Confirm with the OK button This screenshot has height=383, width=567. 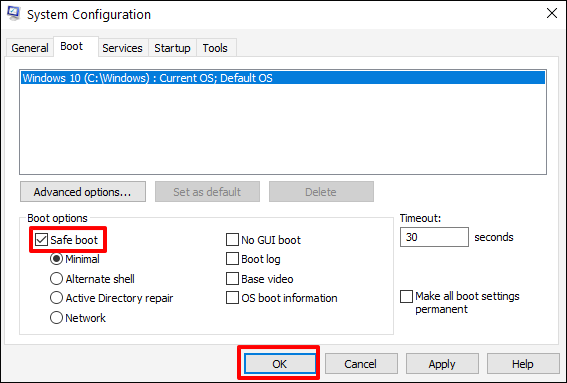(x=279, y=364)
